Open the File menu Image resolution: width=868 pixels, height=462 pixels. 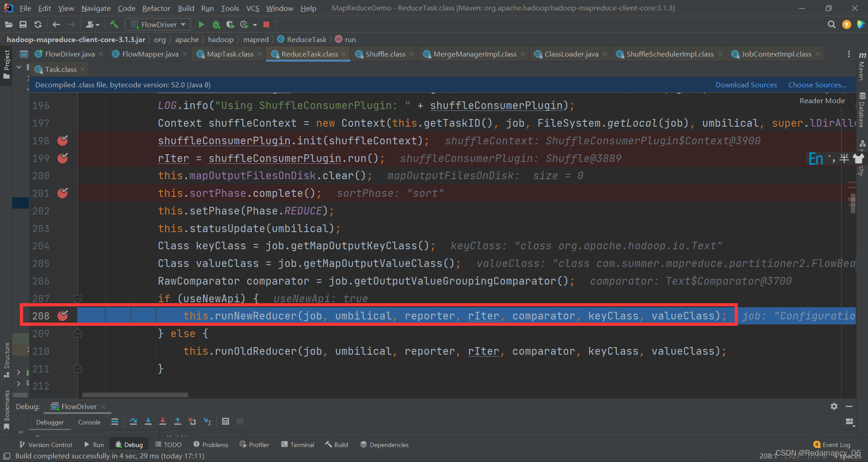pos(25,8)
